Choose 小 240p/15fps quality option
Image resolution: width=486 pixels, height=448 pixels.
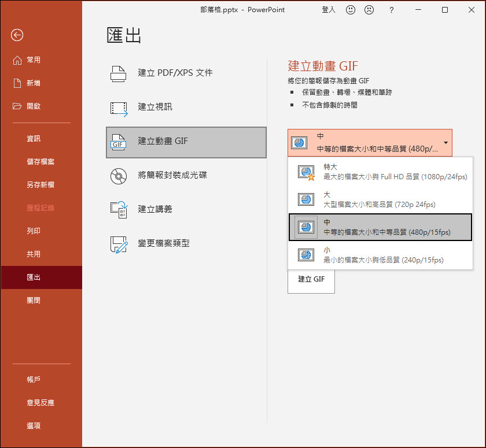(x=380, y=255)
